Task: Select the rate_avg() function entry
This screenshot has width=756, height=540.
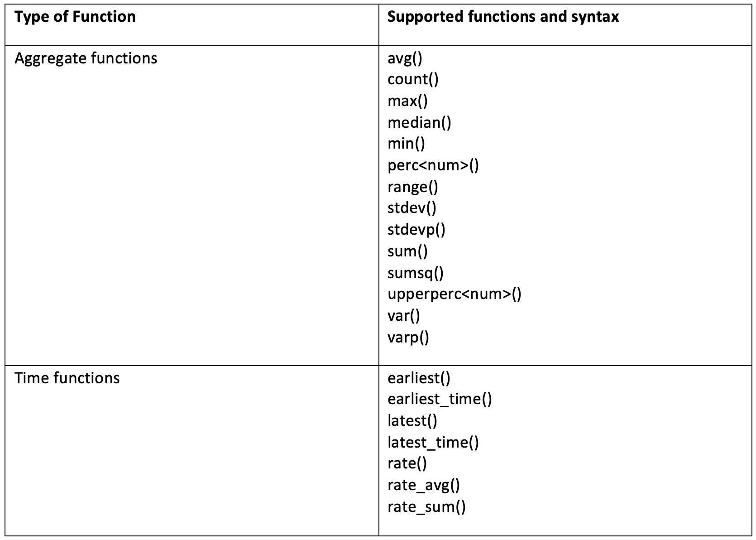Action: [424, 485]
